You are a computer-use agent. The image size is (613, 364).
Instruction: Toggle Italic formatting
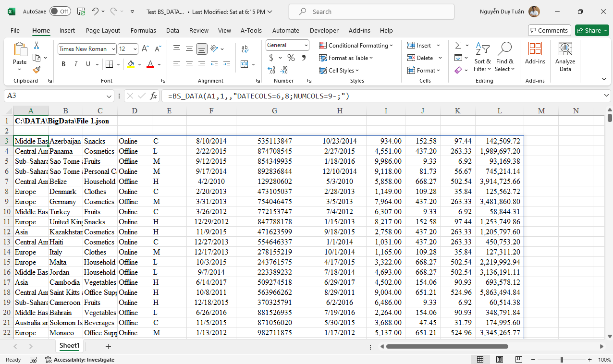point(76,64)
